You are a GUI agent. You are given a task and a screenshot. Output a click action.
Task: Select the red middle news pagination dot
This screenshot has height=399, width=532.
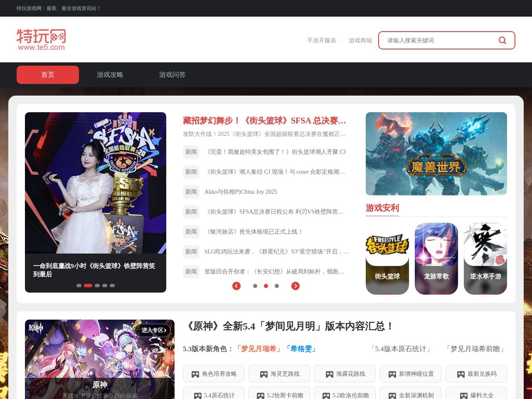(266, 286)
